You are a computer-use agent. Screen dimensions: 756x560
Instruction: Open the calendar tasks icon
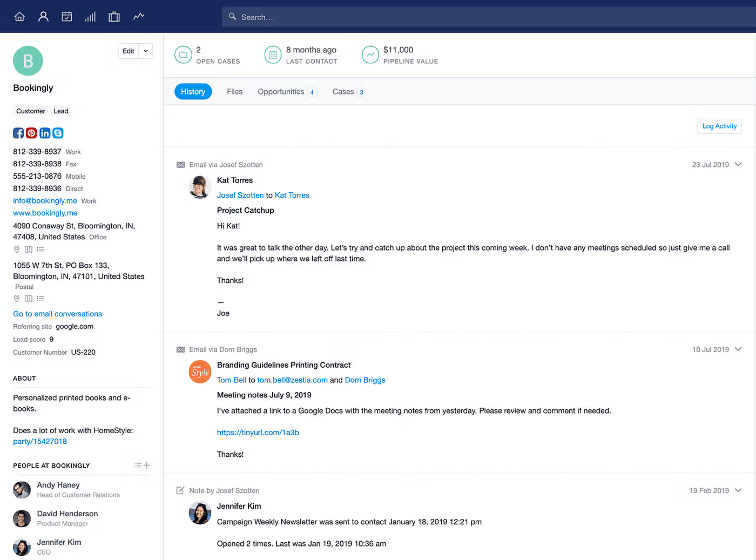pos(67,17)
